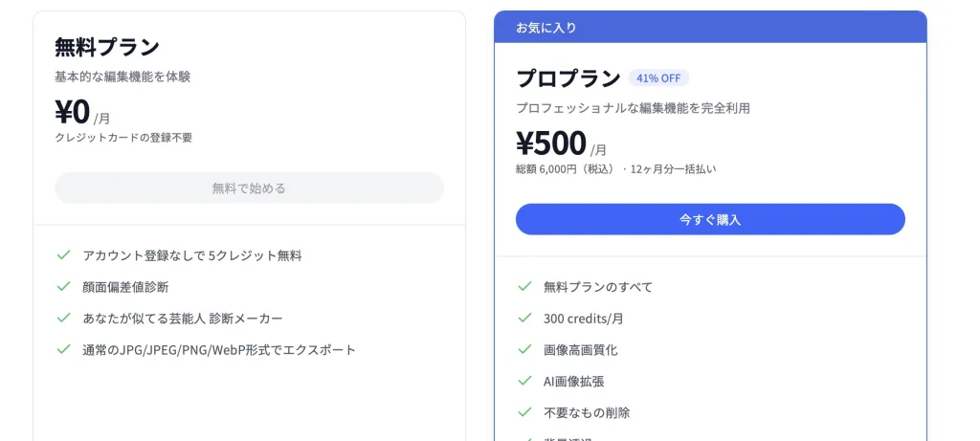Click checkmark beside あなたが似てる芸能人 診断メーカー
This screenshot has height=441, width=980.
pos(63,318)
